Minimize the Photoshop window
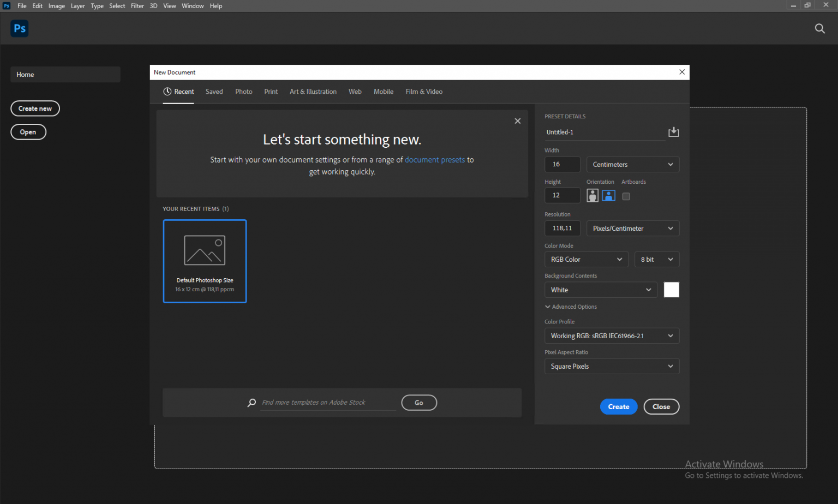838x504 pixels. (x=793, y=5)
